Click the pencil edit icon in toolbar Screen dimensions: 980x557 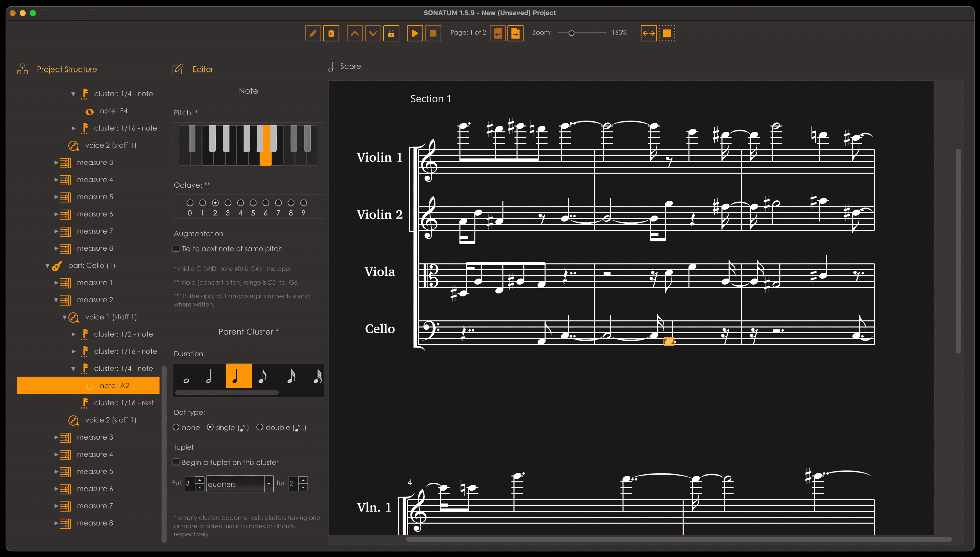tap(312, 33)
